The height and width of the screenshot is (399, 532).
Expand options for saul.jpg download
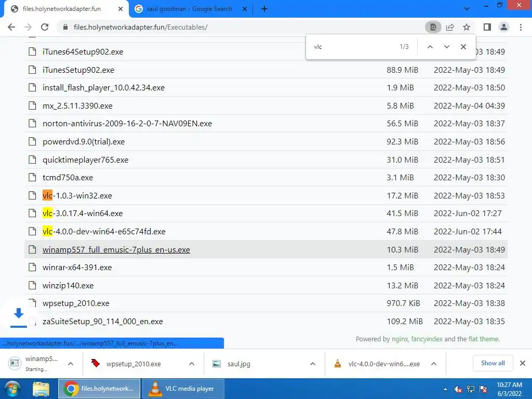[x=313, y=364]
